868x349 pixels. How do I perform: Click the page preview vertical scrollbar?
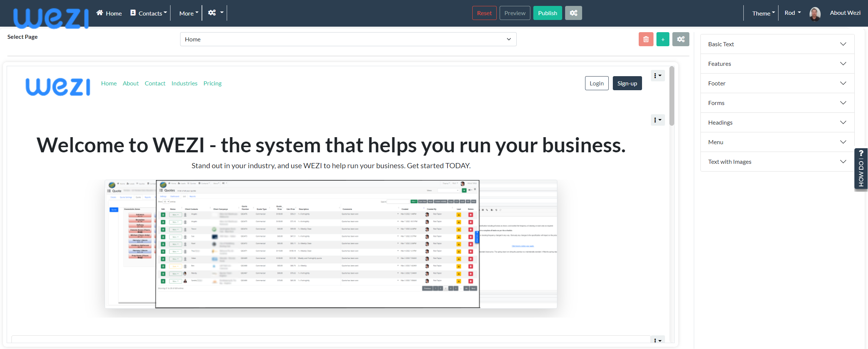coord(672,96)
